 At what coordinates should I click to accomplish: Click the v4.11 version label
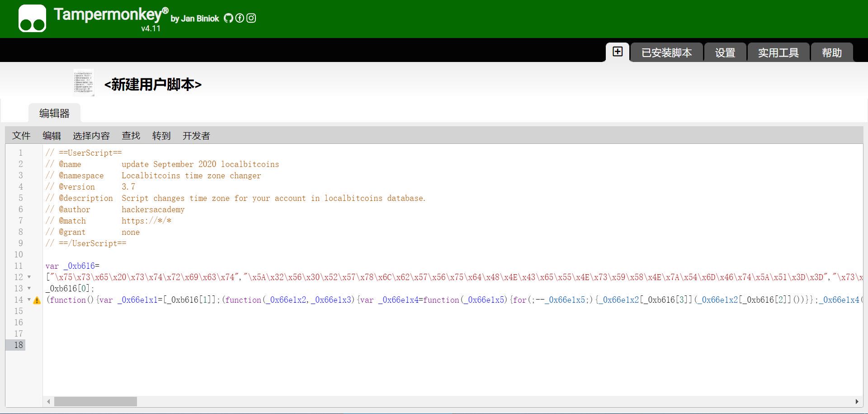[151, 29]
